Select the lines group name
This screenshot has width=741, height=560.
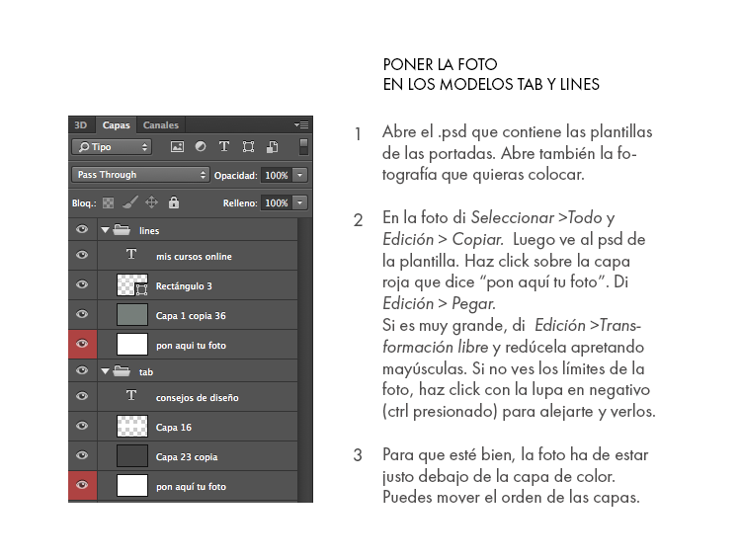(149, 230)
